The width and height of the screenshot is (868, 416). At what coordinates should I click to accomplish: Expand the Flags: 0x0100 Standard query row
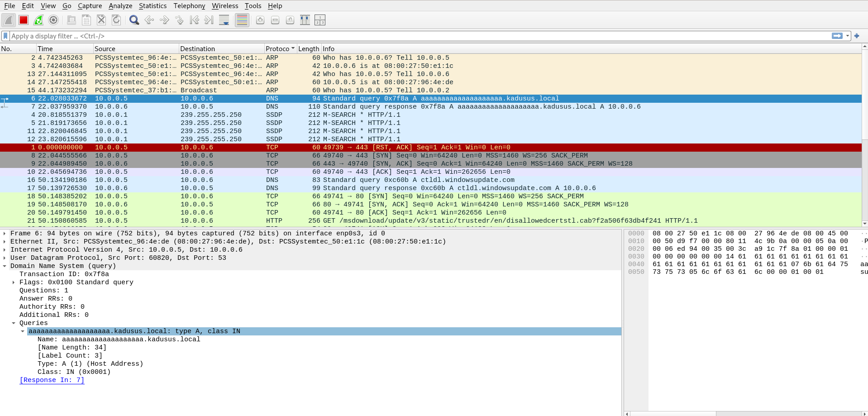tap(14, 282)
